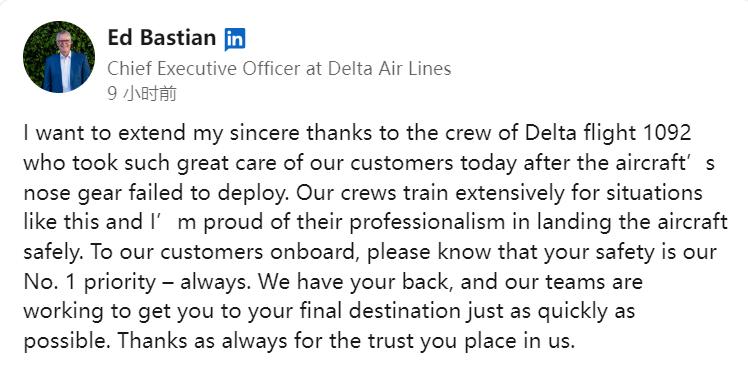Click the LinkedIn "in" badge icon
The width and height of the screenshot is (748, 366).
(x=235, y=39)
